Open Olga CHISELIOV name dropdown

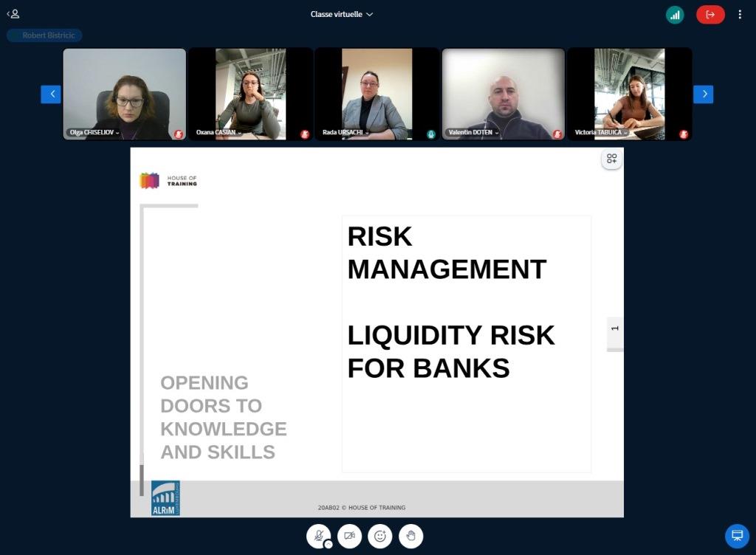pos(93,133)
